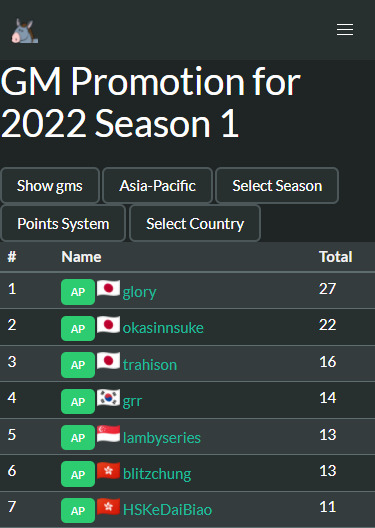Click AP badge in okasinnsuke row
Image resolution: width=375 pixels, height=528 pixels.
(78, 328)
